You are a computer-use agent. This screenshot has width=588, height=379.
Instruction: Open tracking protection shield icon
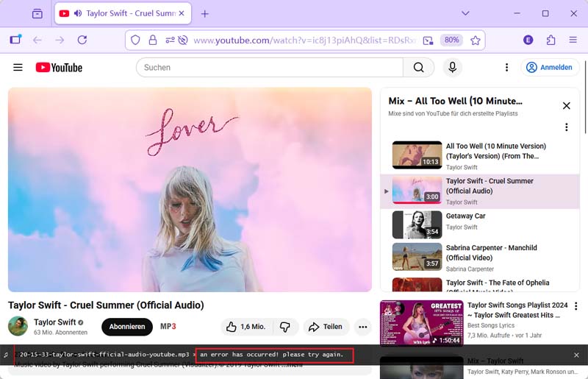[135, 40]
